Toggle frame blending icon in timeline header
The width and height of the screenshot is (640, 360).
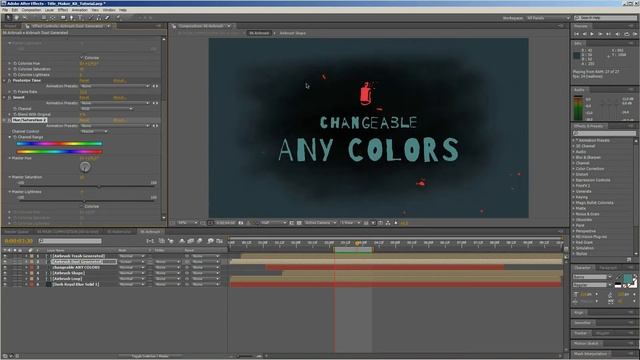click(191, 241)
